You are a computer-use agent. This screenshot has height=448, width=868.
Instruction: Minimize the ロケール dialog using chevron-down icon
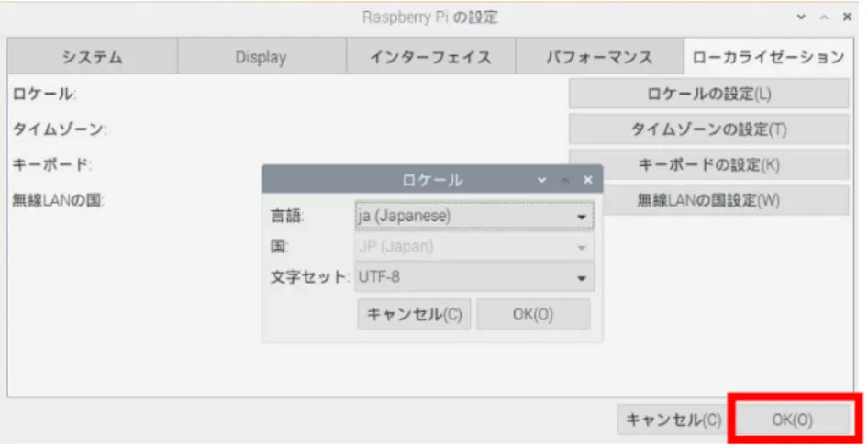[542, 180]
